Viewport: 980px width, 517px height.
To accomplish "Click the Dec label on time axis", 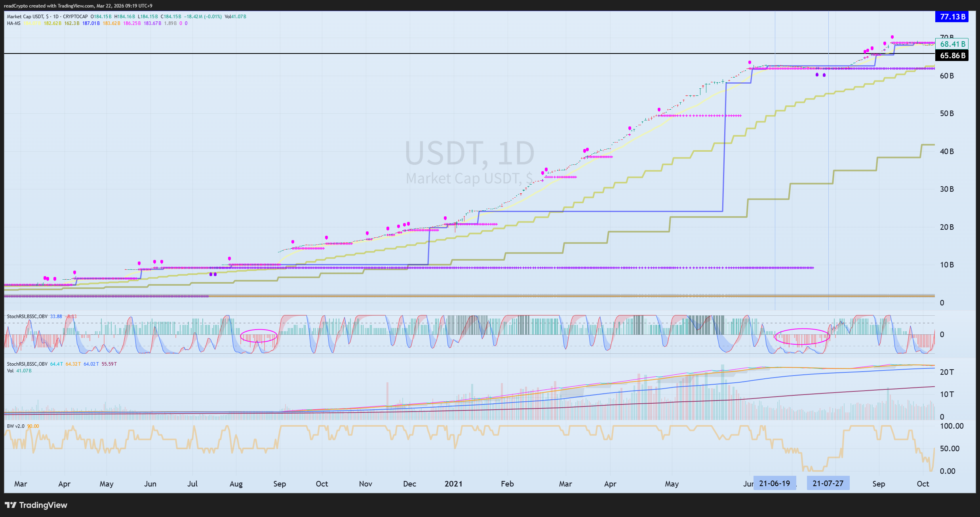I will coord(409,484).
